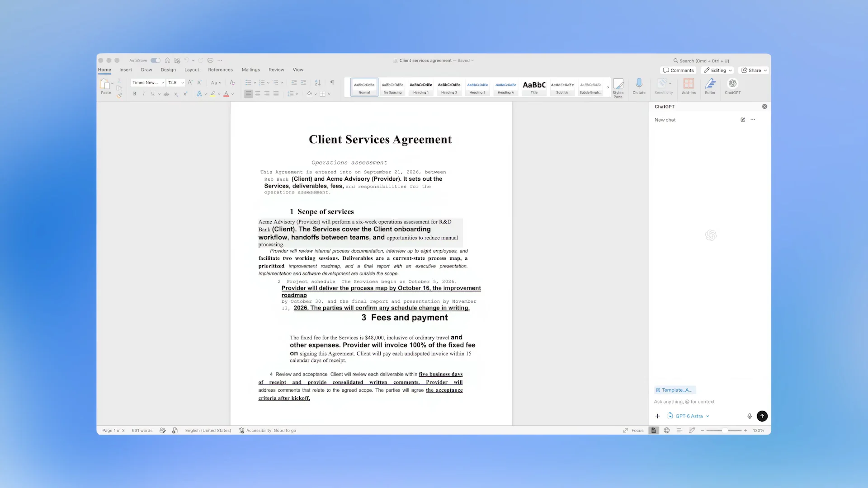Open the Comments pane
868x488 pixels.
(678, 70)
